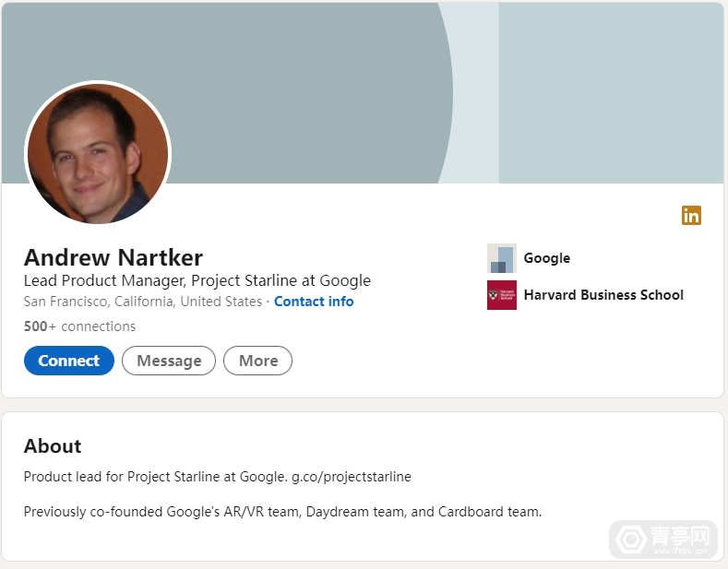
Task: View the 500+ connections count
Action: (x=80, y=326)
